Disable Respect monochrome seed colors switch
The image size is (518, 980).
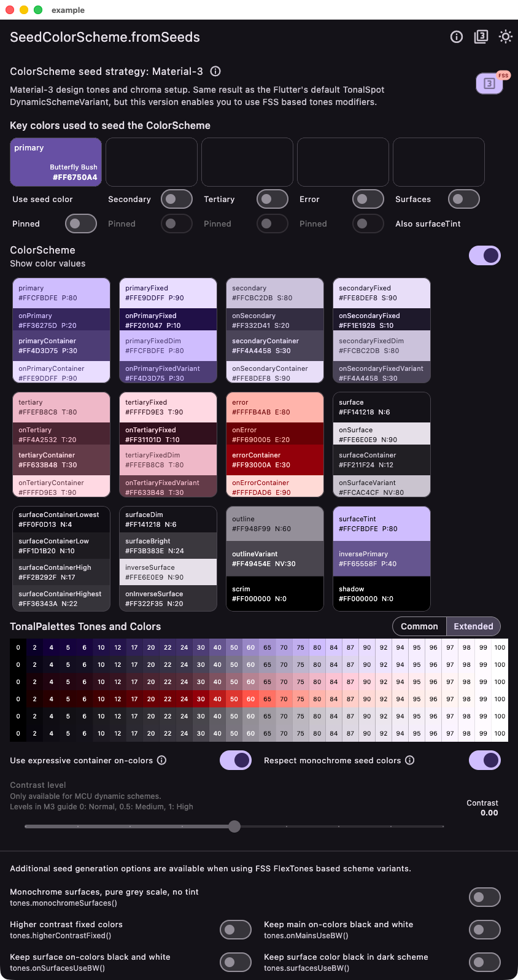[x=485, y=760]
